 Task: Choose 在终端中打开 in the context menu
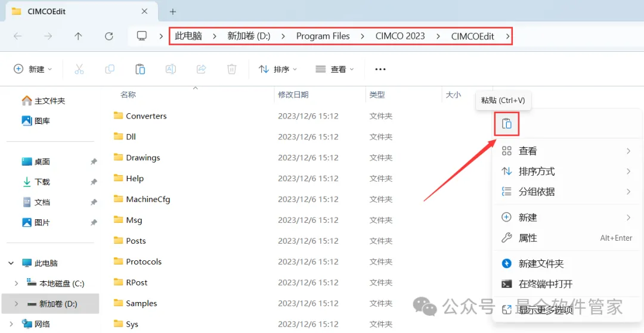tap(566, 284)
